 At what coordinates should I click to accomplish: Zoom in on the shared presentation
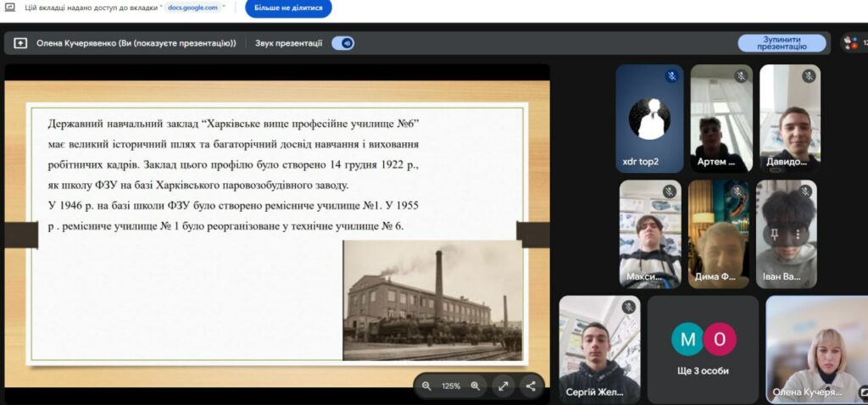pos(476,386)
